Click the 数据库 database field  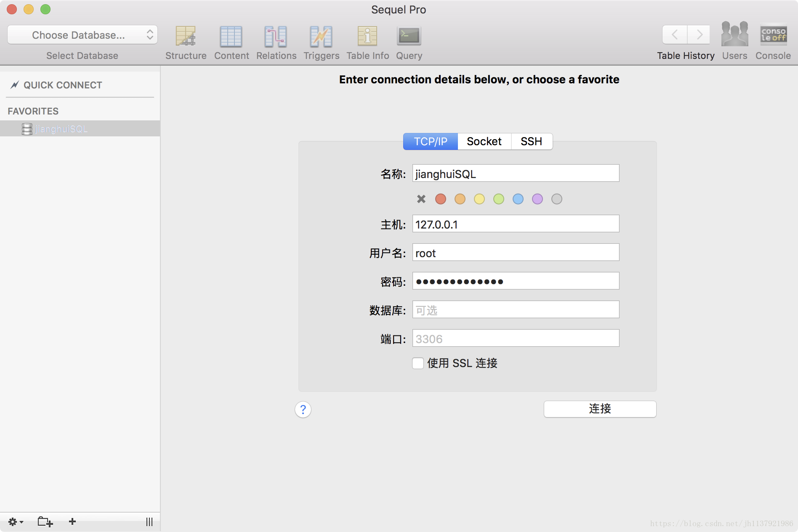tap(516, 309)
